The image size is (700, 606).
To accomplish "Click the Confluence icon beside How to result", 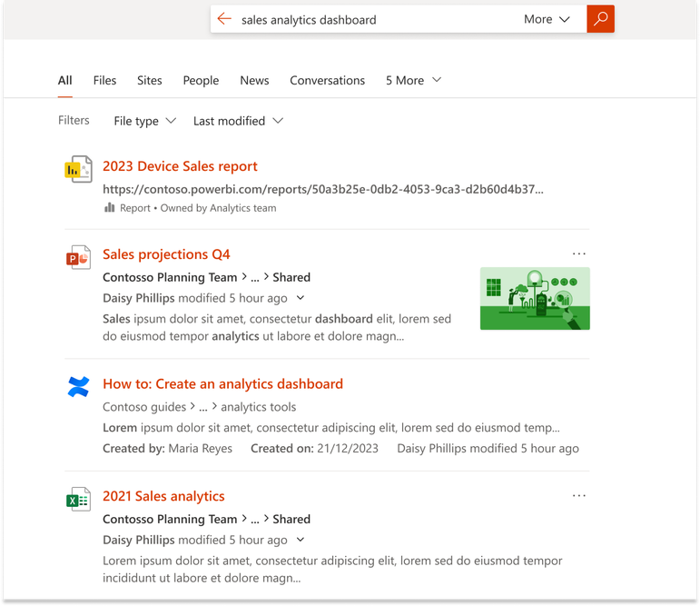I will click(79, 386).
